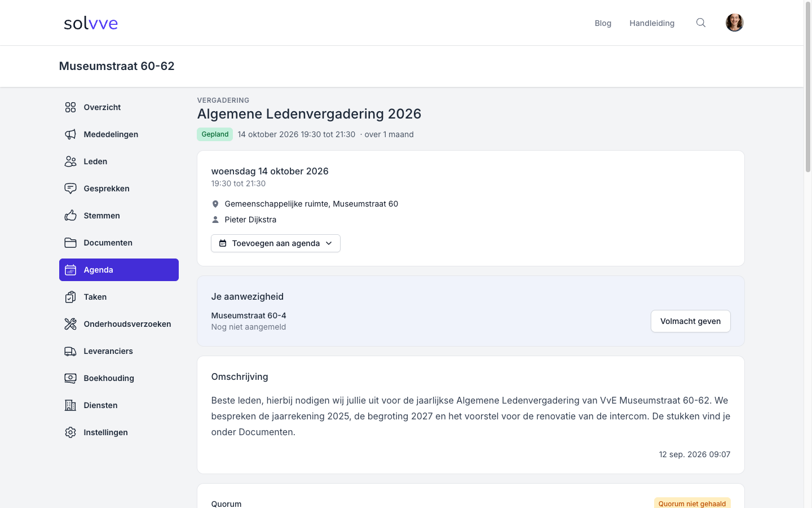This screenshot has height=508, width=812.
Task: Click the chevron on Toevoegen aan agenda
Action: point(329,243)
